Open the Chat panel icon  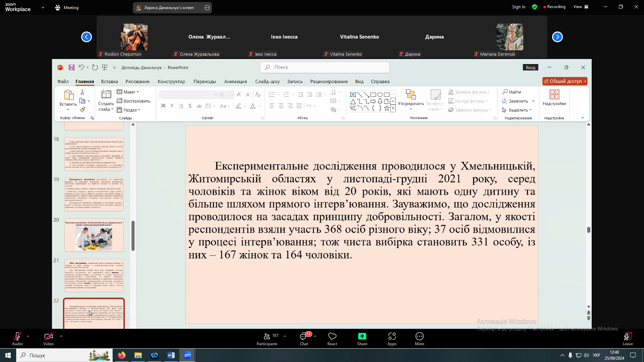click(304, 337)
